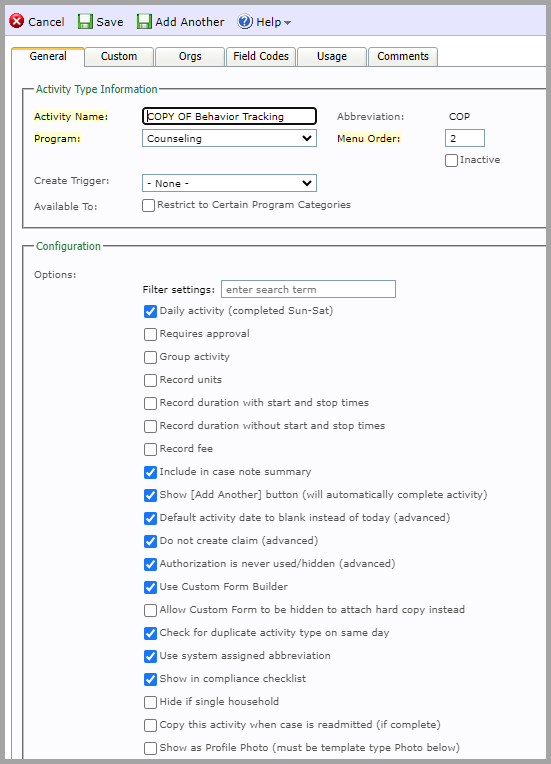Open the Create Trigger dropdown

(229, 183)
